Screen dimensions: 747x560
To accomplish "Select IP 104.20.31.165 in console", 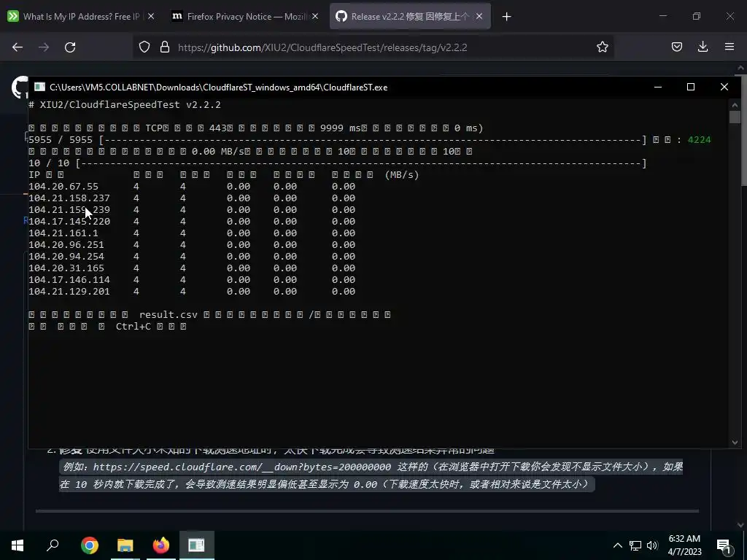I will (66, 268).
